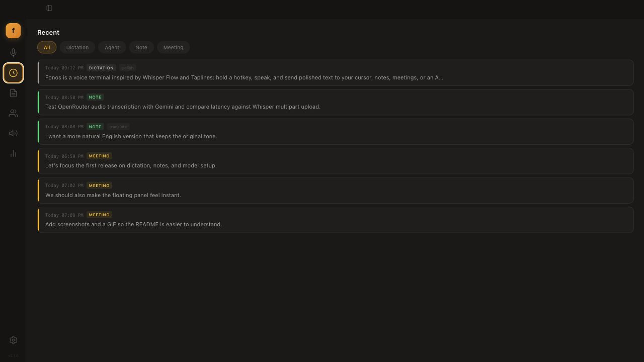The width and height of the screenshot is (644, 362).
Task: Select the All filter
Action: [47, 47]
